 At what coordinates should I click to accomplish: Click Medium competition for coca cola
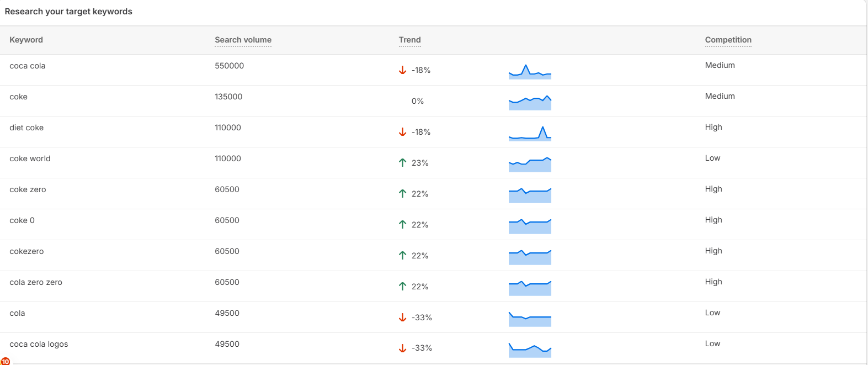point(720,65)
